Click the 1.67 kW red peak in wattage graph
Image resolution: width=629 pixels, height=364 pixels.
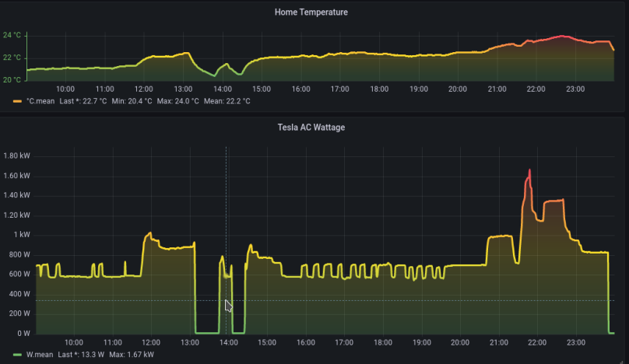coord(529,170)
